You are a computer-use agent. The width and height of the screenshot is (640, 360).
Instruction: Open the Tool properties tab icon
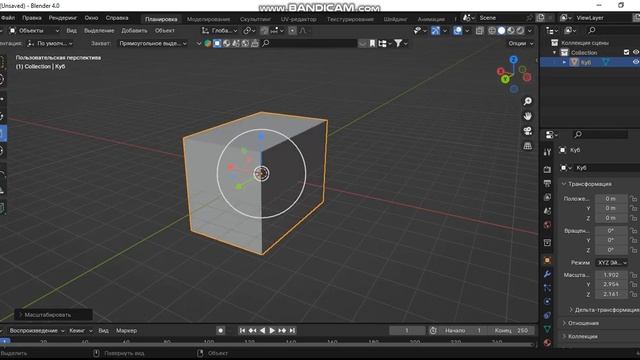(x=547, y=152)
